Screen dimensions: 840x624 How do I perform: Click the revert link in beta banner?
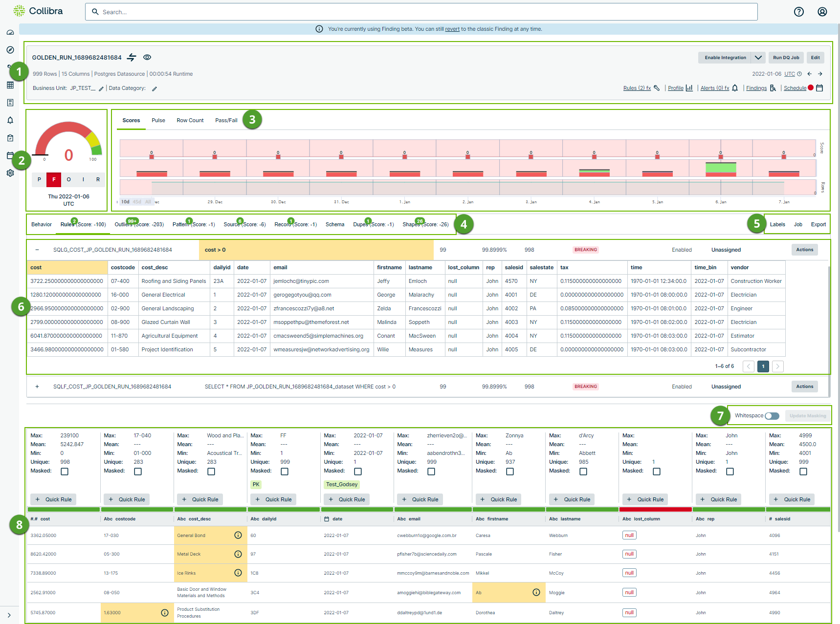[452, 29]
